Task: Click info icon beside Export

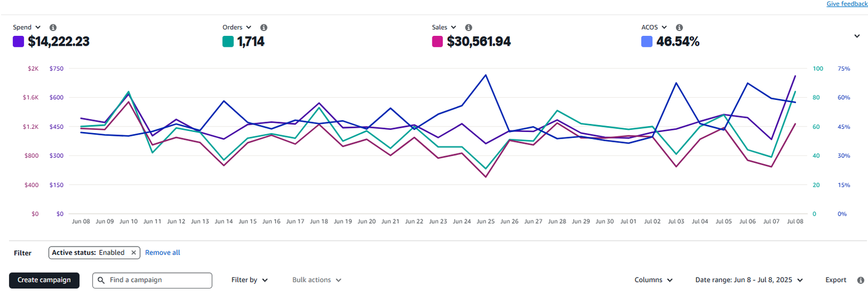Action: tap(860, 280)
